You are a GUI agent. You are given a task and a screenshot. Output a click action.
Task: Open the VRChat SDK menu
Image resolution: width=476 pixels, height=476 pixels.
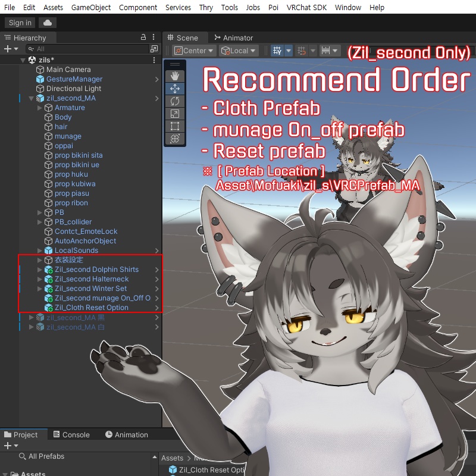pyautogui.click(x=306, y=7)
